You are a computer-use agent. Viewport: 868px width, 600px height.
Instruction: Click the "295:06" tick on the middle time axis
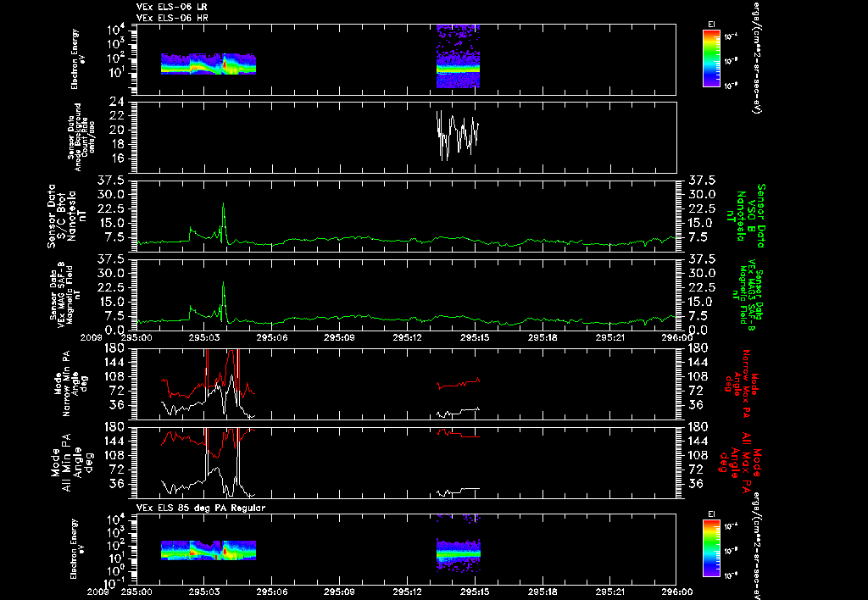(x=272, y=337)
